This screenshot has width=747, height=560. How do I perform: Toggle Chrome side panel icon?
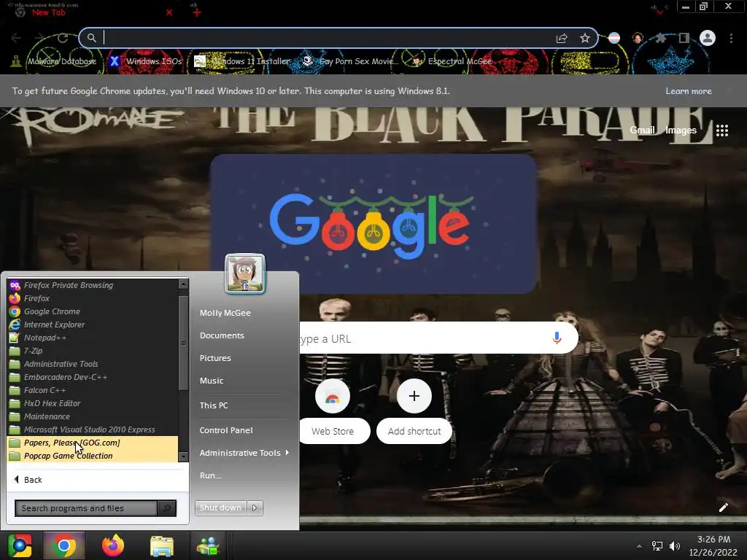click(x=684, y=38)
